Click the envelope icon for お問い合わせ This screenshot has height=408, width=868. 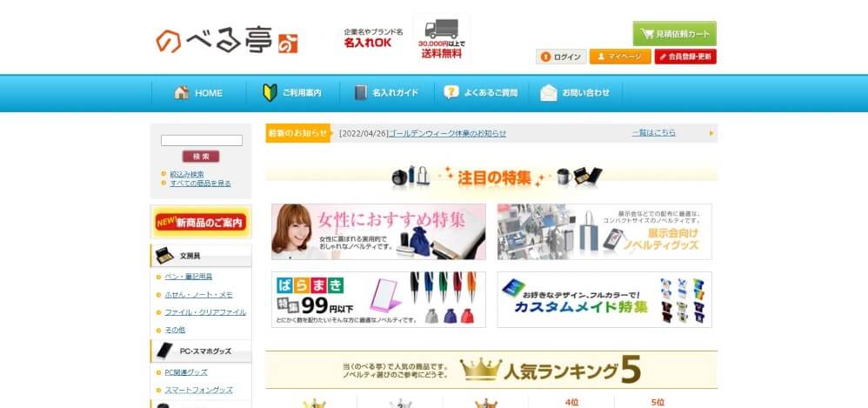tap(548, 92)
